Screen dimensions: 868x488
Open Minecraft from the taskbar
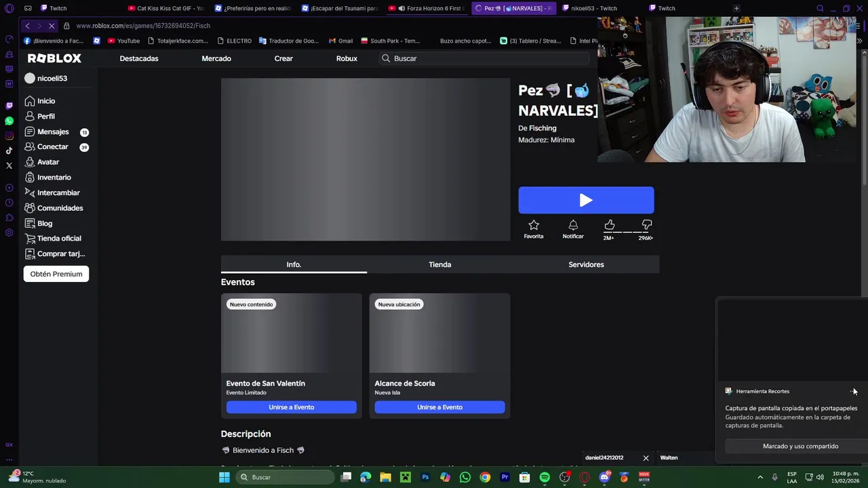(406, 477)
